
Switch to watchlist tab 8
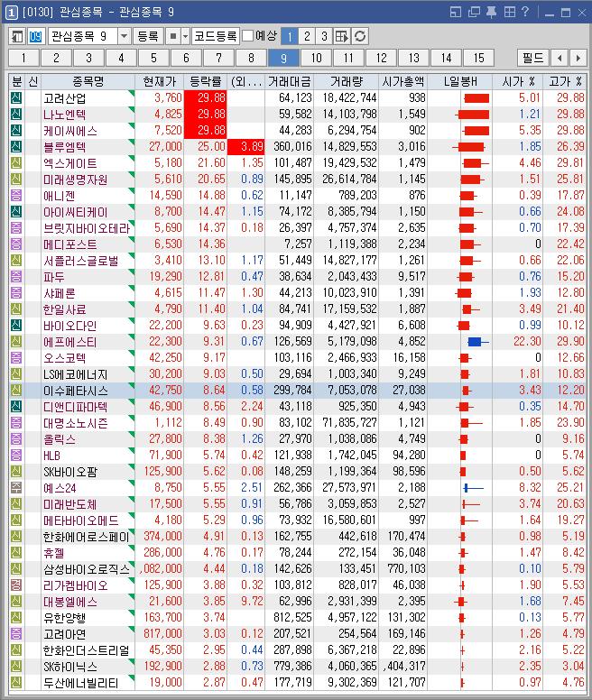tap(251, 58)
